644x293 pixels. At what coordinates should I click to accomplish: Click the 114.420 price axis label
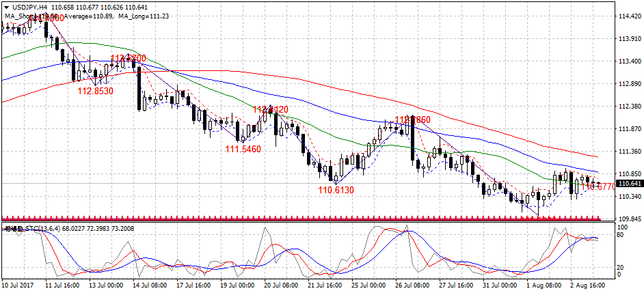(x=628, y=16)
